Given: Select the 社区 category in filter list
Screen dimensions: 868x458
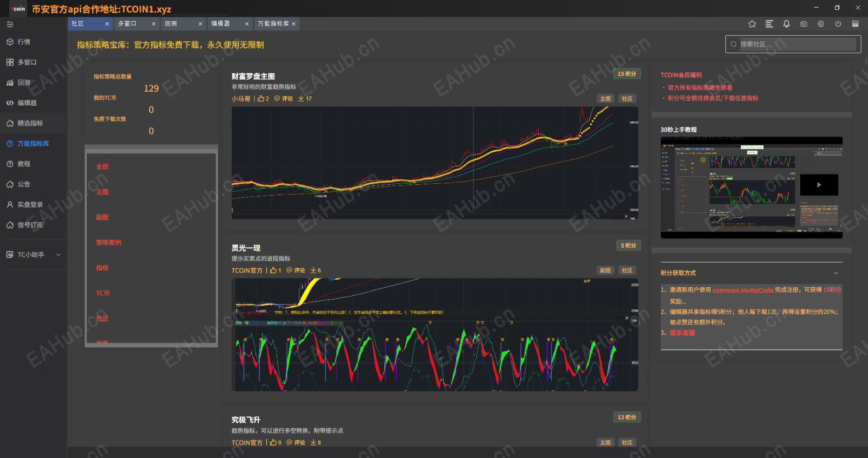Looking at the screenshot, I should pos(103,319).
